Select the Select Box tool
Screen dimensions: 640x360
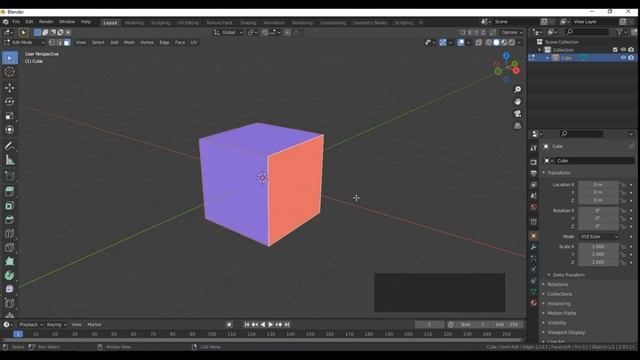point(10,58)
